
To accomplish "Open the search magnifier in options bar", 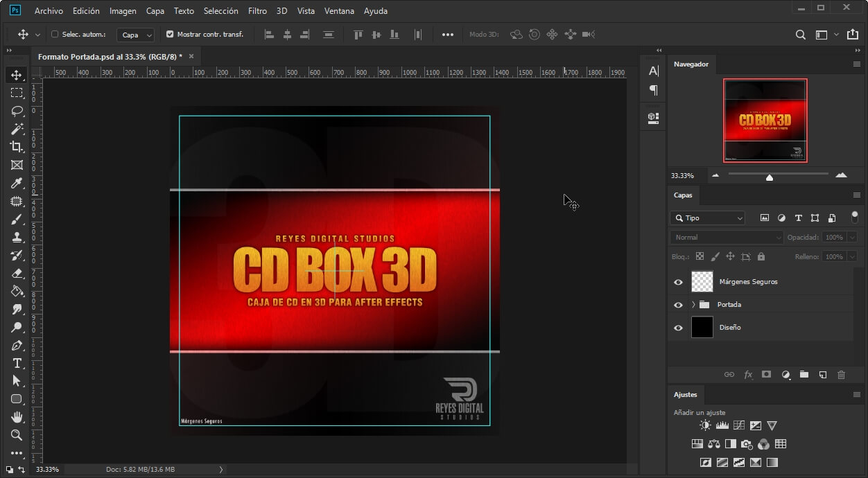I will coord(801,35).
